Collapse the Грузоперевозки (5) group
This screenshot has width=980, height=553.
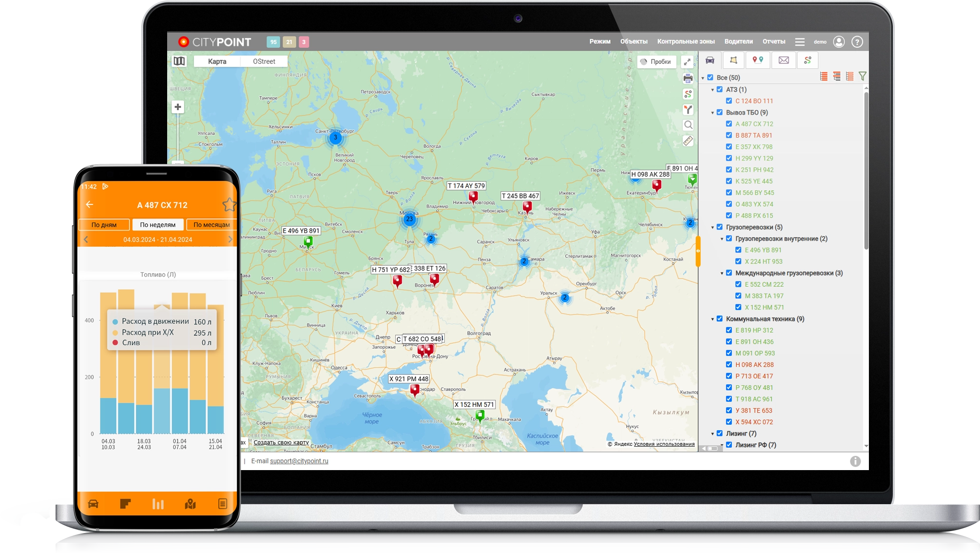(x=712, y=227)
